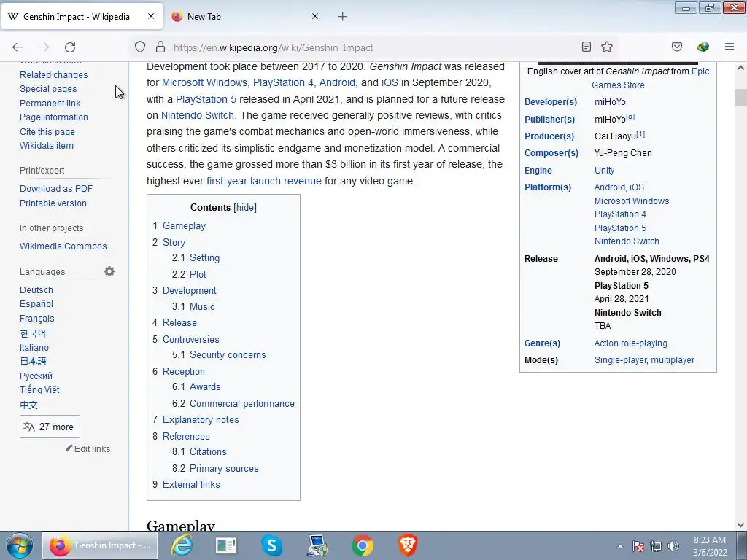Open publisher footnote [a] reference
747x560 pixels.
click(630, 117)
